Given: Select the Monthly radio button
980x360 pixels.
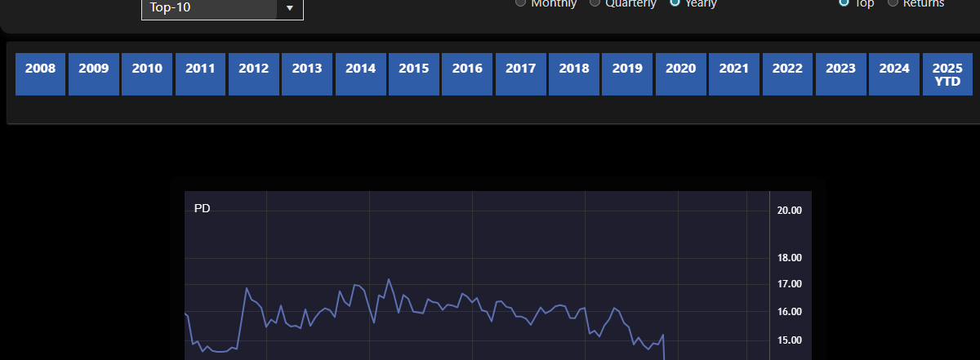Looking at the screenshot, I should coord(520,2).
